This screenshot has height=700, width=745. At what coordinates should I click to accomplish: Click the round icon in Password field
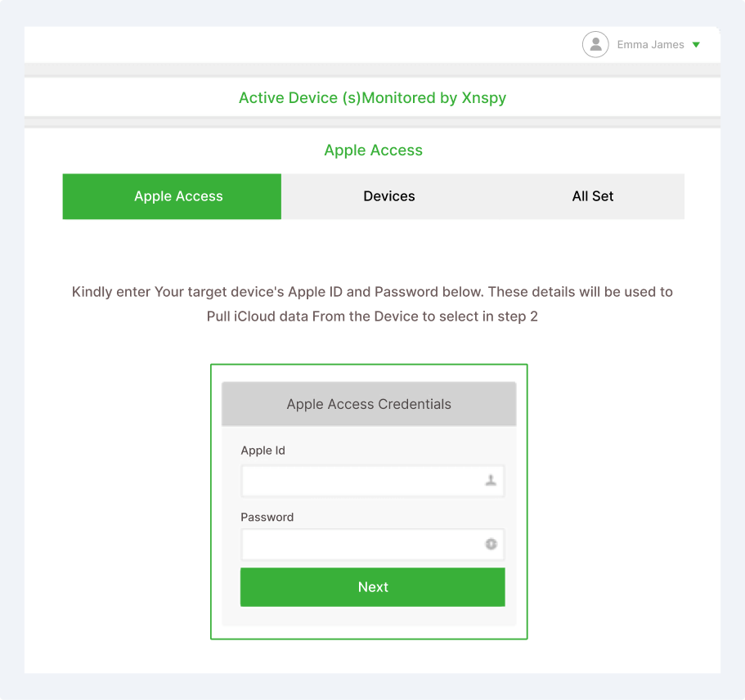(491, 544)
